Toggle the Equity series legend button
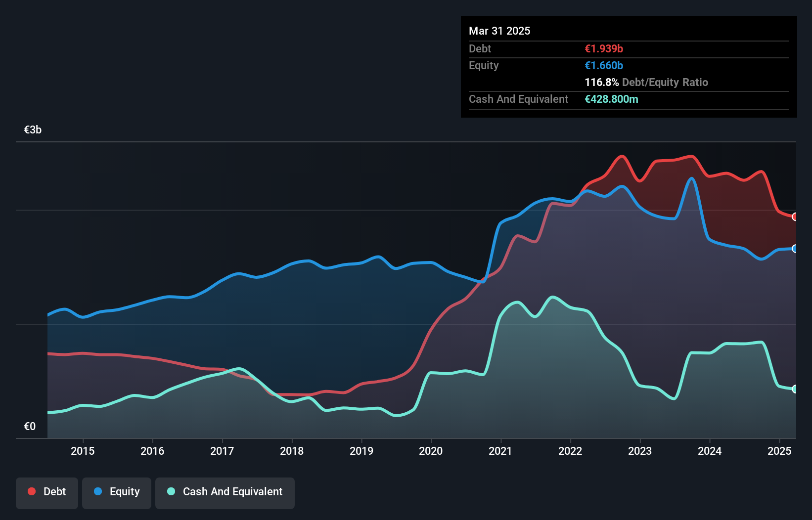The width and height of the screenshot is (812, 520). [x=117, y=493]
